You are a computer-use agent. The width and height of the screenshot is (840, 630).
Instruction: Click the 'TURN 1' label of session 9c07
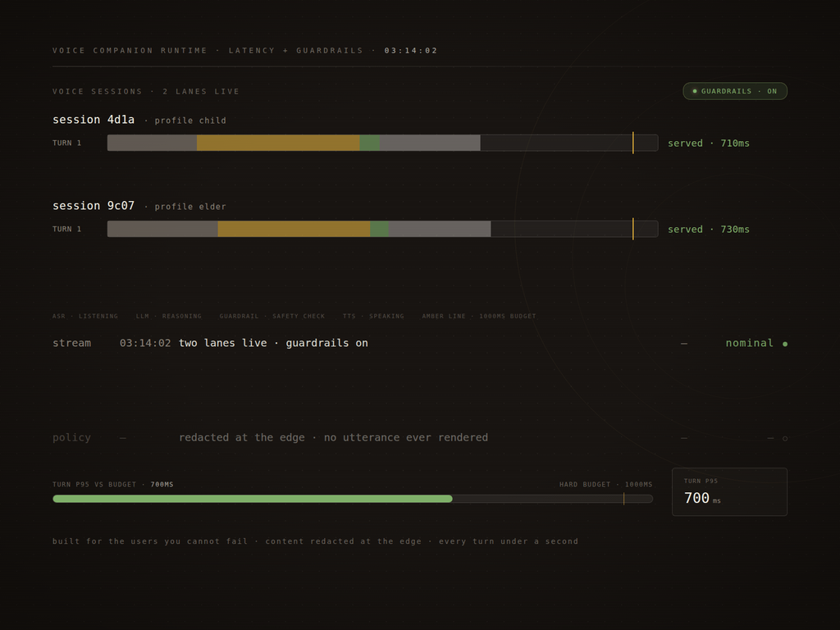[67, 230]
